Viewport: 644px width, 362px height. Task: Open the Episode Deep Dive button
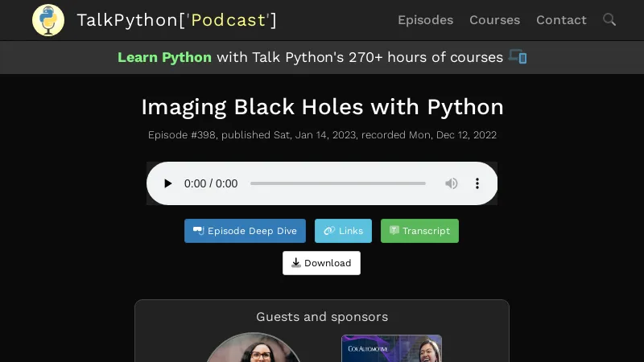pos(245,231)
